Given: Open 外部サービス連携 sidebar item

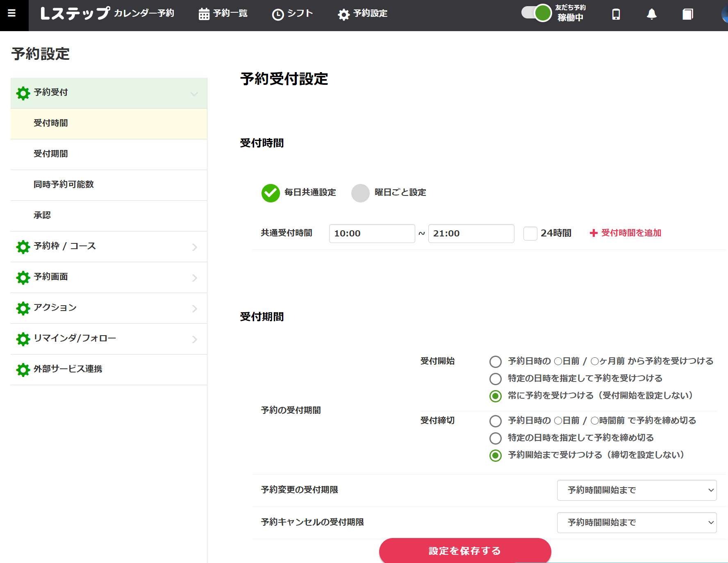Looking at the screenshot, I should pos(109,370).
